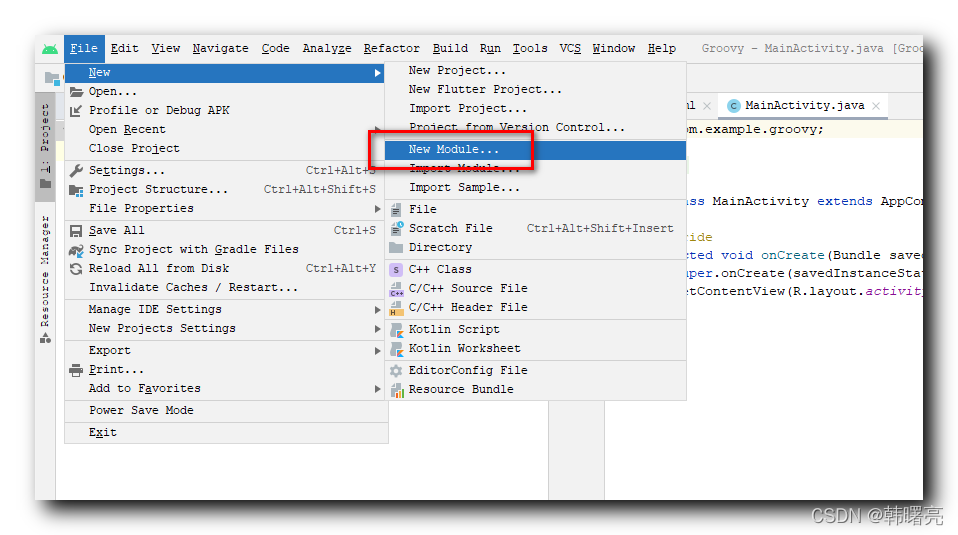Expand the Export submenu arrow
This screenshot has width=958, height=535.
coord(378,351)
